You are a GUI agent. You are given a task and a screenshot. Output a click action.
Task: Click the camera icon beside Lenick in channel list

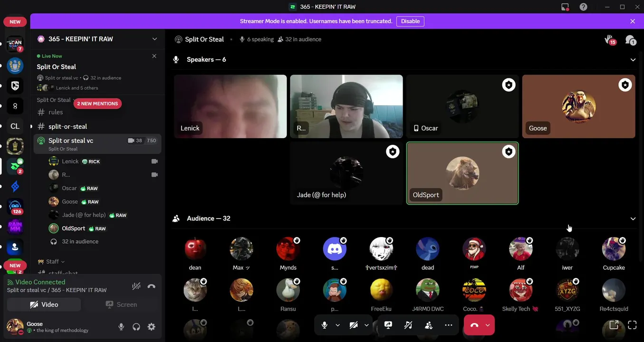point(154,161)
